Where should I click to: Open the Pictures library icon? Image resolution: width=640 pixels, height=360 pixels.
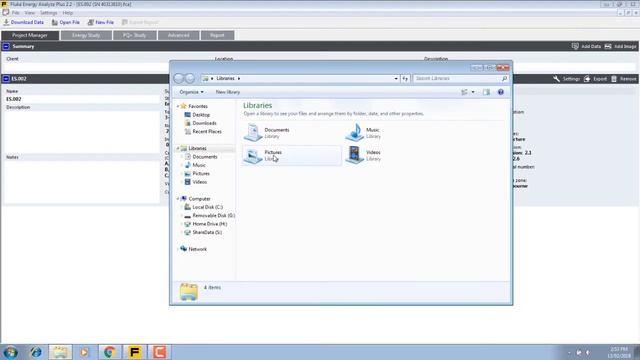pos(253,156)
